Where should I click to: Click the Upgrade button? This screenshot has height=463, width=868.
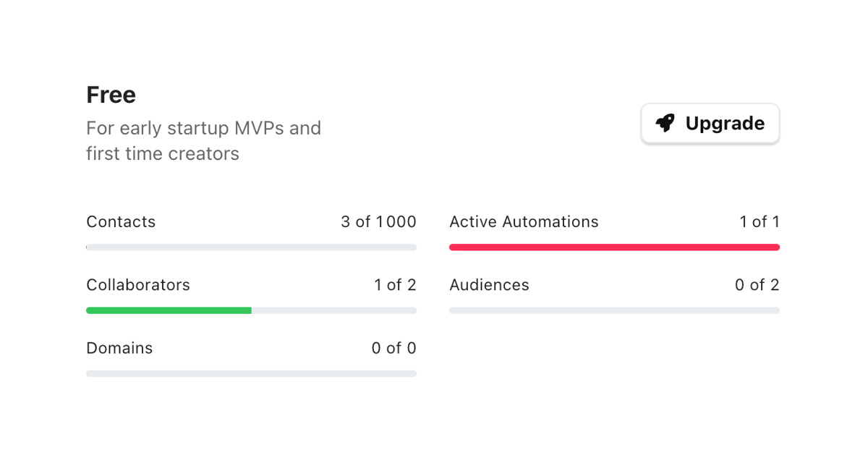pos(710,123)
